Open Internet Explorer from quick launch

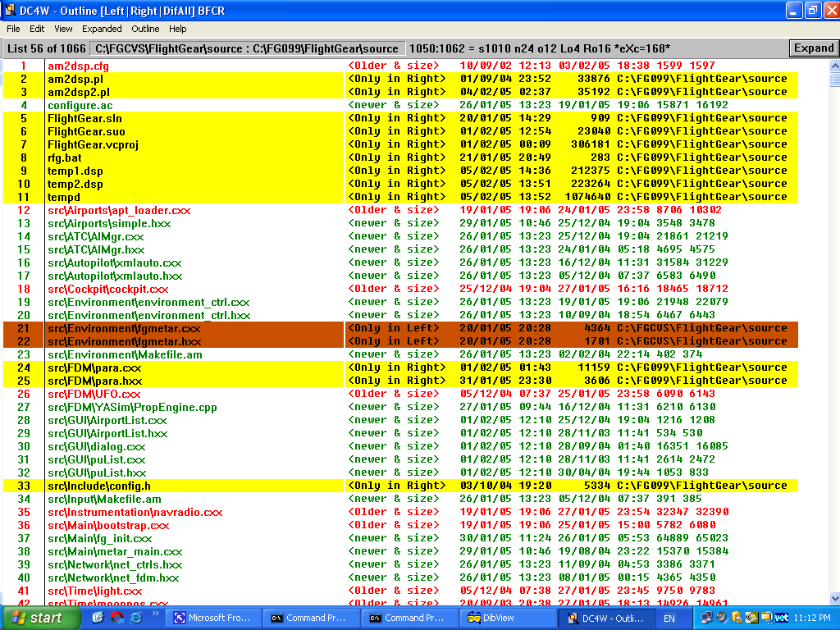click(x=135, y=618)
